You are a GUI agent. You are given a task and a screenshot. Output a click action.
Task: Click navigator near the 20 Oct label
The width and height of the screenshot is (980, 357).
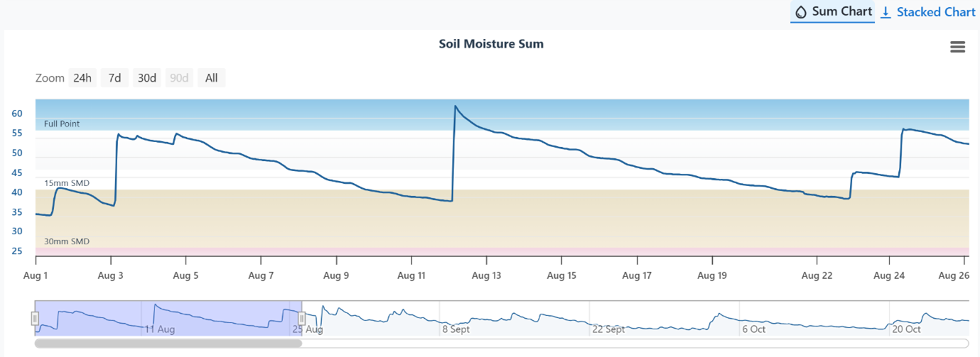pyautogui.click(x=905, y=329)
